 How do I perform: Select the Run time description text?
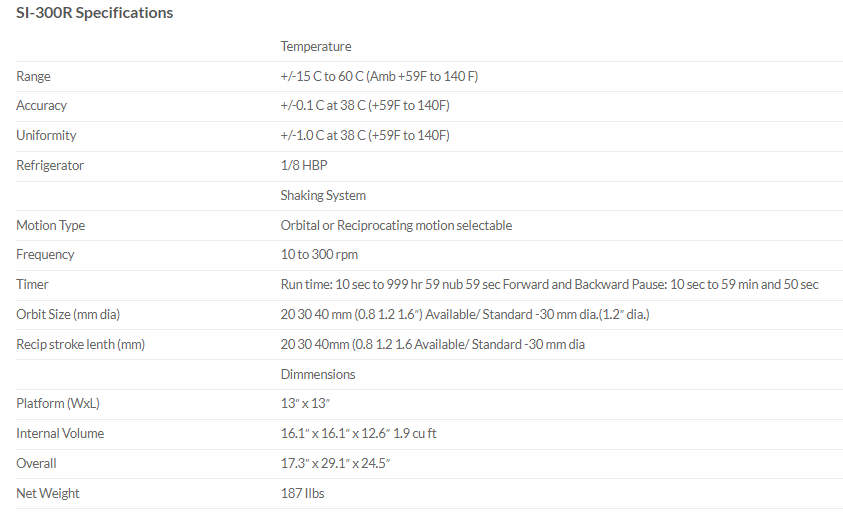click(549, 285)
